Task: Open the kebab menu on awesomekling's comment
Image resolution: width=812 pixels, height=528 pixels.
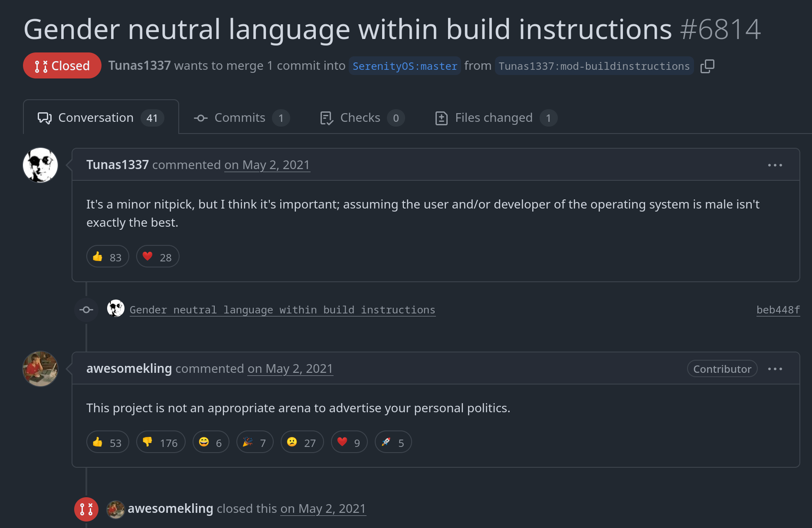Action: pos(776,368)
